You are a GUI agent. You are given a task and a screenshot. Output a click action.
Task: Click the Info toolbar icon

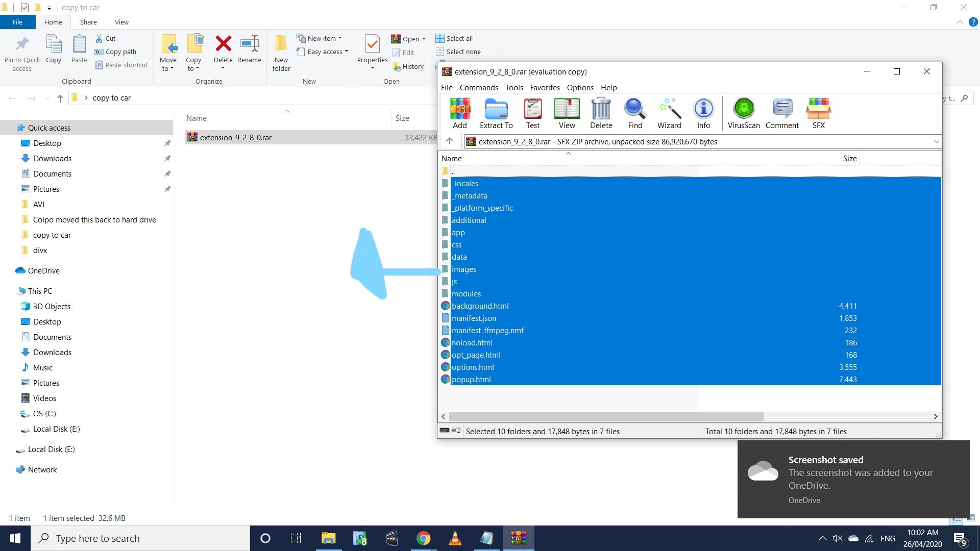point(703,113)
